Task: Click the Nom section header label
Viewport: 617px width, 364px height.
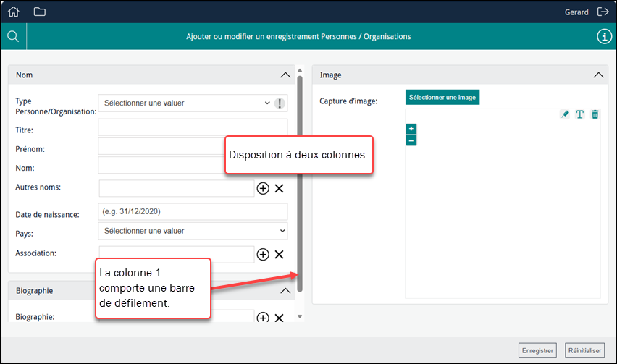Action: tap(25, 75)
